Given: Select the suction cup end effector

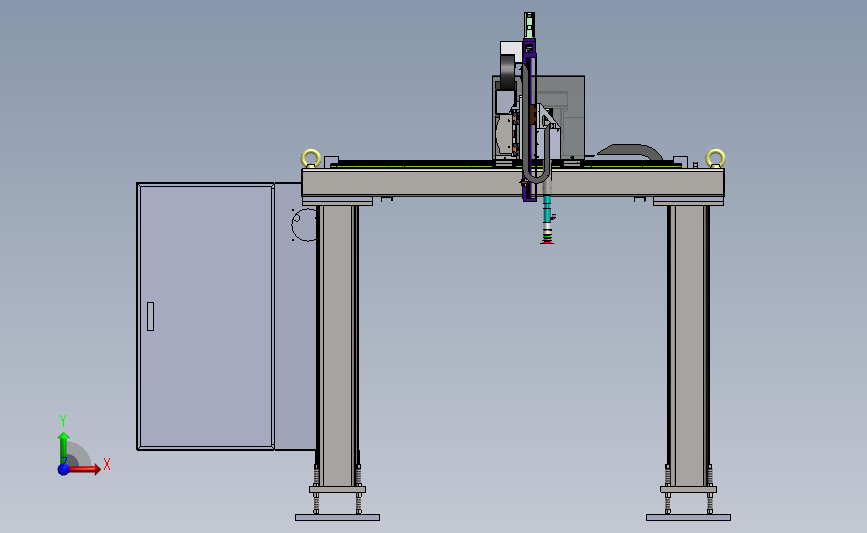Looking at the screenshot, I should [x=547, y=239].
